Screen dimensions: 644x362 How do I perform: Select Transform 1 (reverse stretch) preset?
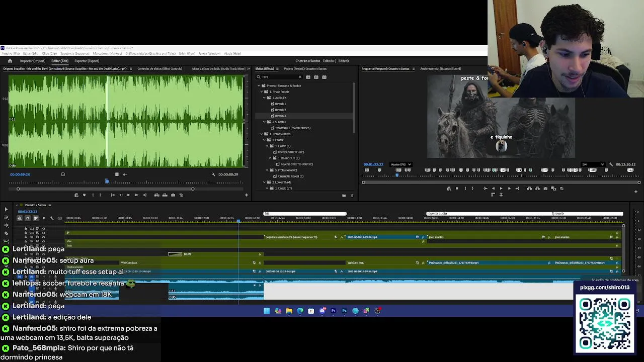tap(292, 128)
